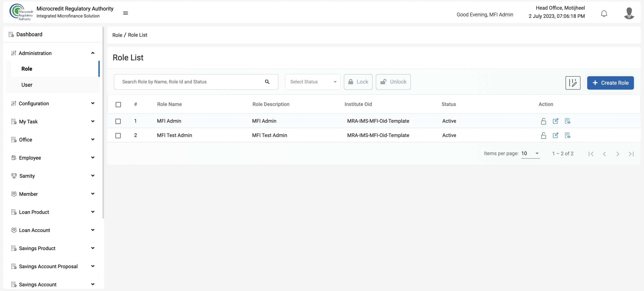Open Savings Account menu item
Screen dimensions: 644x291
(x=53, y=284)
